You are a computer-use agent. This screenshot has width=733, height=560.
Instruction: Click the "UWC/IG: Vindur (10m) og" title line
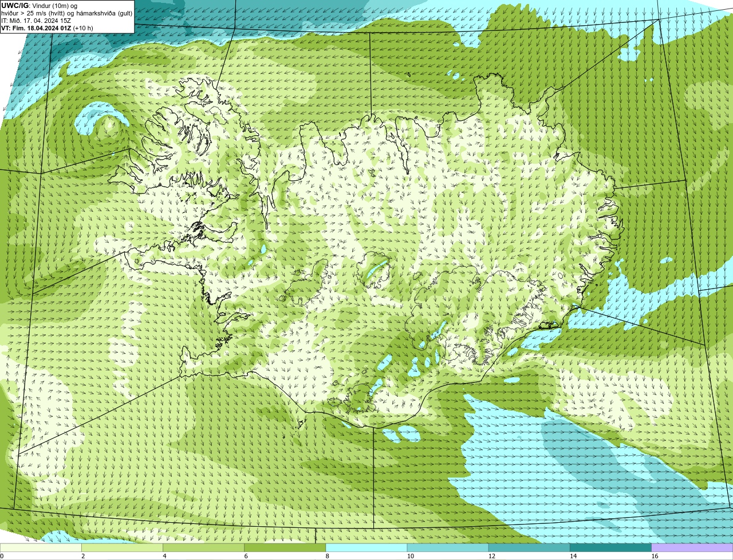point(40,6)
